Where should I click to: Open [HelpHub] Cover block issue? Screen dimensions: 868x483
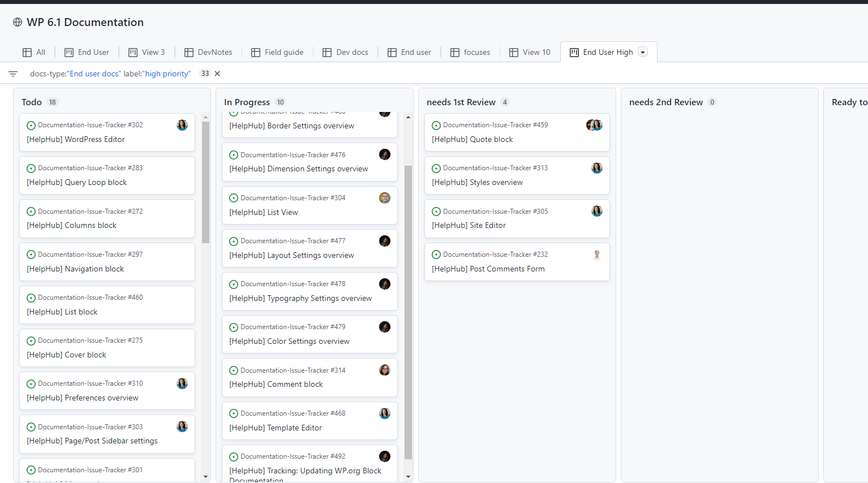[x=66, y=355]
